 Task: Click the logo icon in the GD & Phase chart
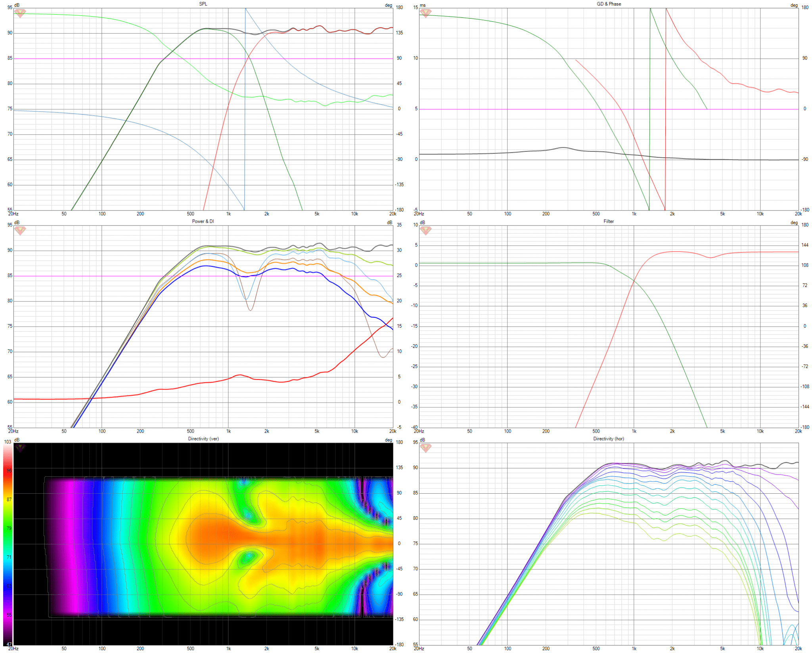click(x=425, y=13)
